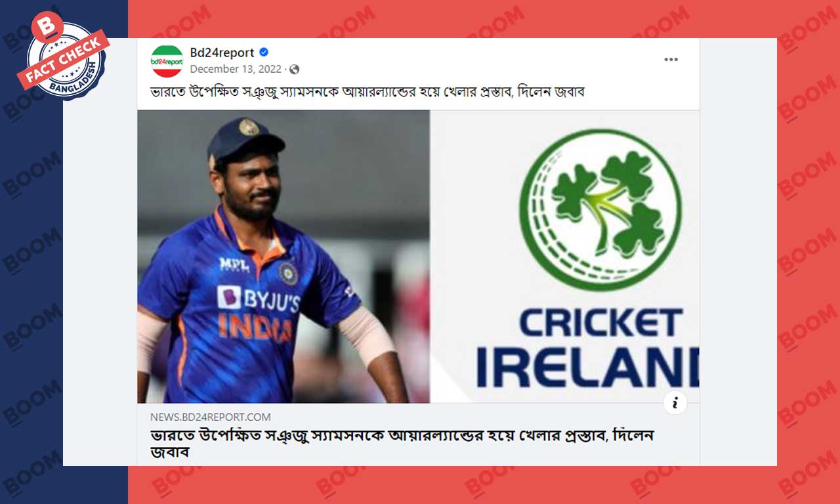Viewport: 840px width, 504px height.
Task: Click the MPL logo on the jersey
Action: 234,264
